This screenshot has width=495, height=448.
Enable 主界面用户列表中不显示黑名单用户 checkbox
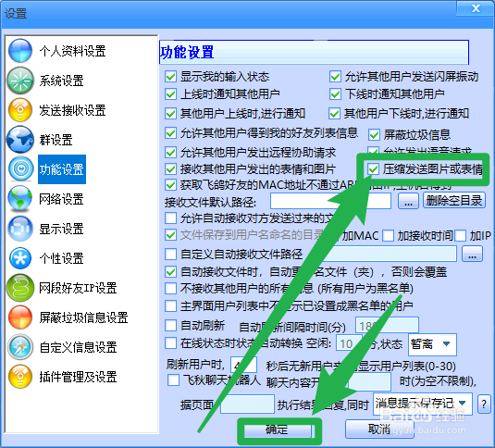point(170,305)
